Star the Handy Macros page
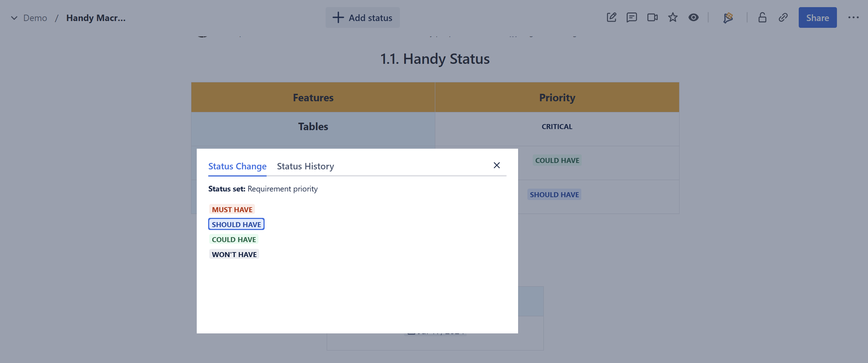This screenshot has width=868, height=363. pyautogui.click(x=673, y=17)
